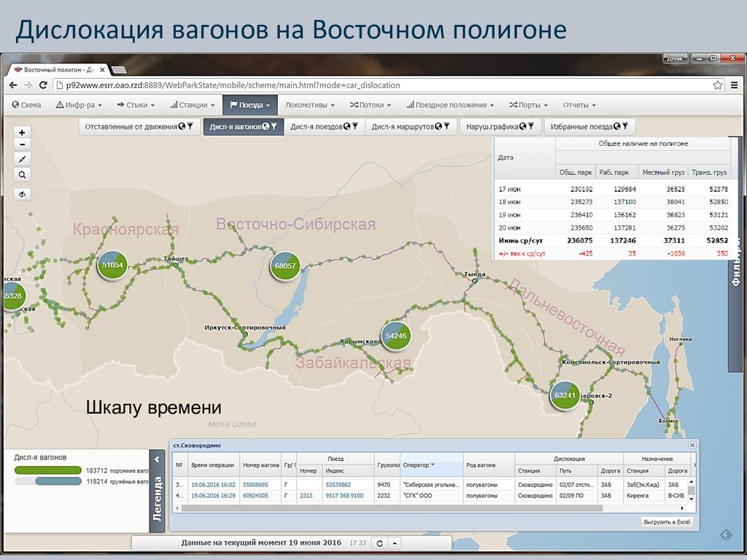Open train index link 53539862
The image size is (747, 560).
tap(338, 485)
